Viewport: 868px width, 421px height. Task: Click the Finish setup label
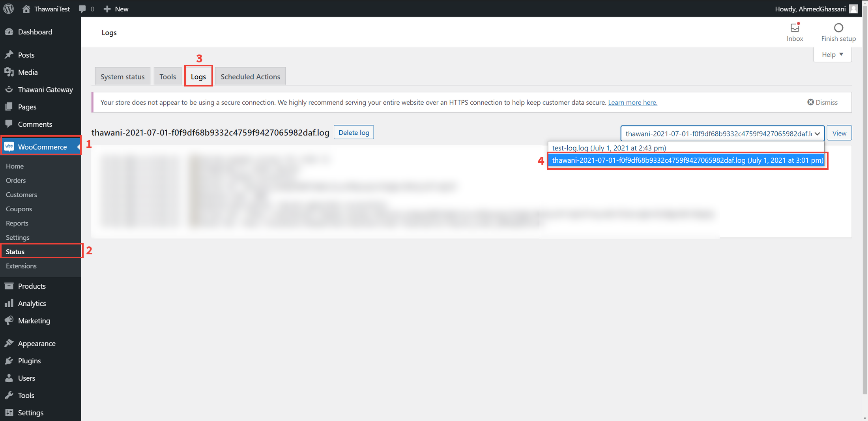point(838,39)
